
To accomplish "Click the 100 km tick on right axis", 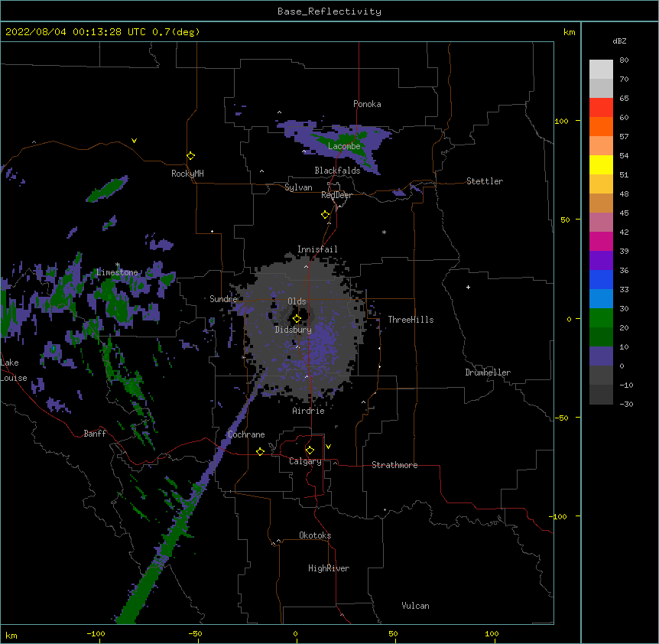I will coord(561,121).
